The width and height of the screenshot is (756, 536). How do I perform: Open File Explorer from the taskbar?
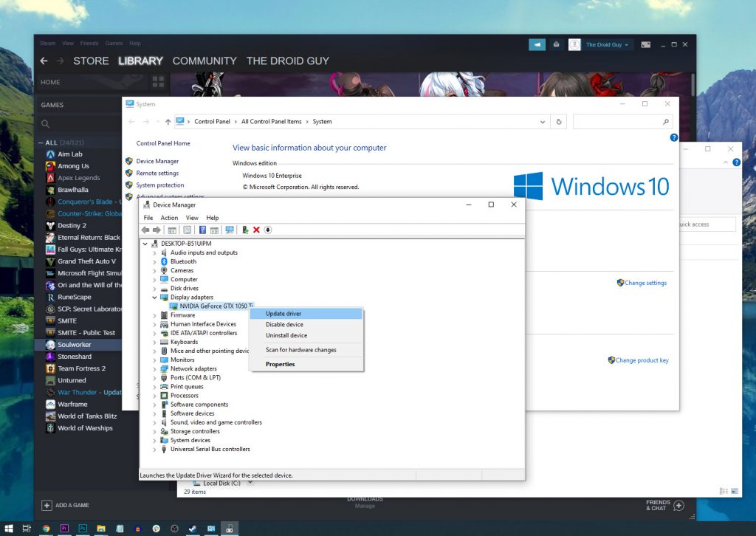pos(100,529)
